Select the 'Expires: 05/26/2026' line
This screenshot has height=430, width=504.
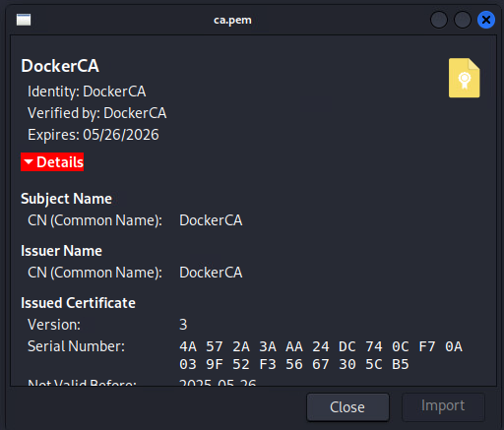[94, 135]
